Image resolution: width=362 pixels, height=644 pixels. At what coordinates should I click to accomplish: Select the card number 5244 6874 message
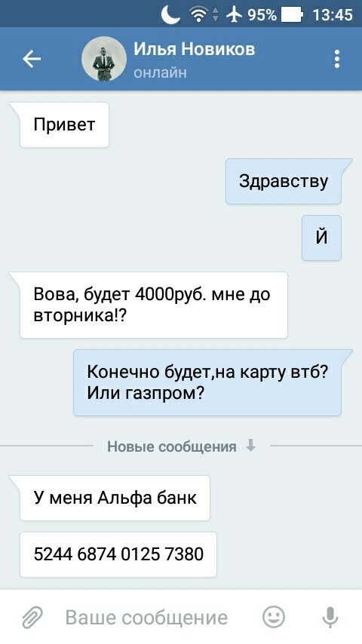[x=118, y=554]
